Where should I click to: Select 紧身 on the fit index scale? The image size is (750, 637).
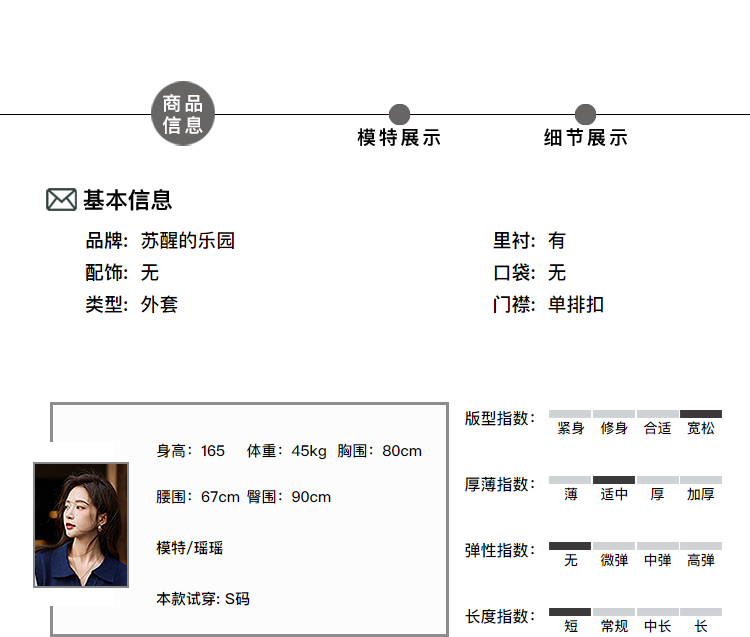(570, 427)
